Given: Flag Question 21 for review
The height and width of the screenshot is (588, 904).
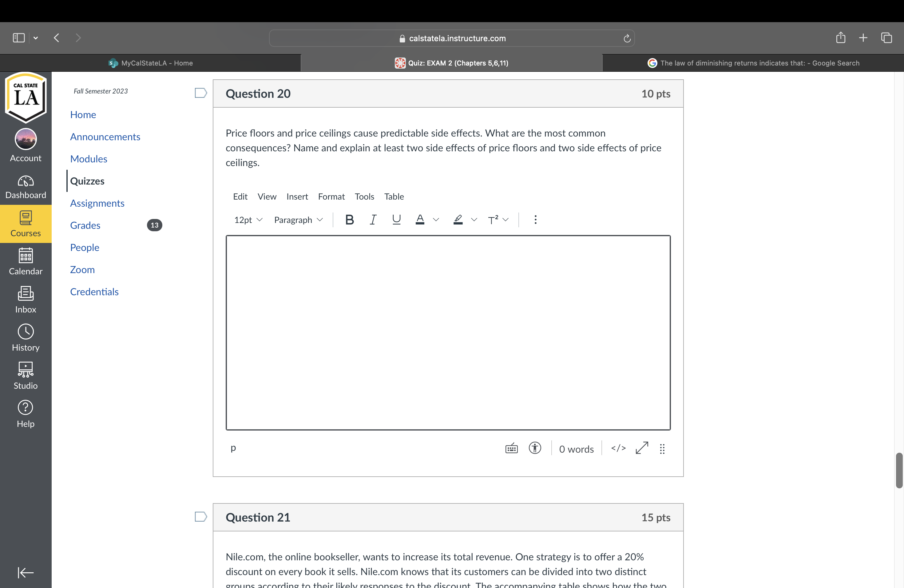Looking at the screenshot, I should tap(200, 517).
